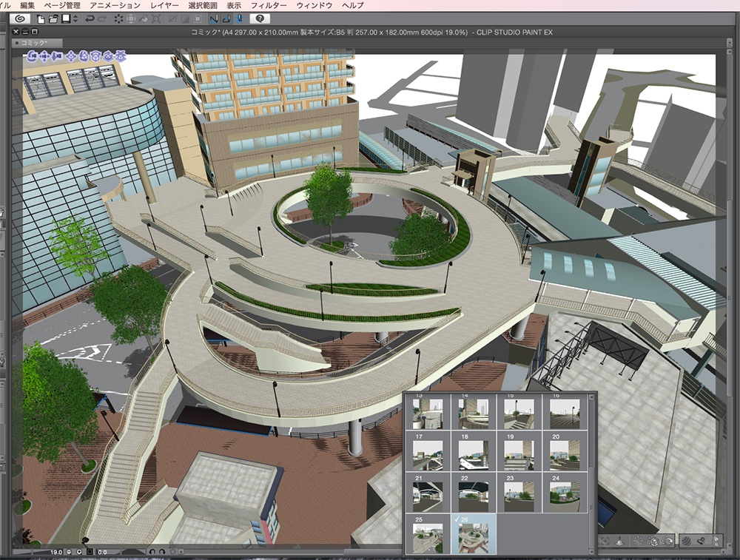Open the ヘルプ menu
This screenshot has height=560, width=740.
coord(352,5)
